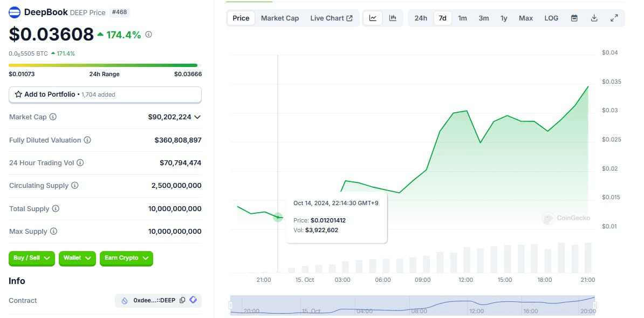The height and width of the screenshot is (318, 644).
Task: Copy the DEEP contract address
Action: pos(183,300)
